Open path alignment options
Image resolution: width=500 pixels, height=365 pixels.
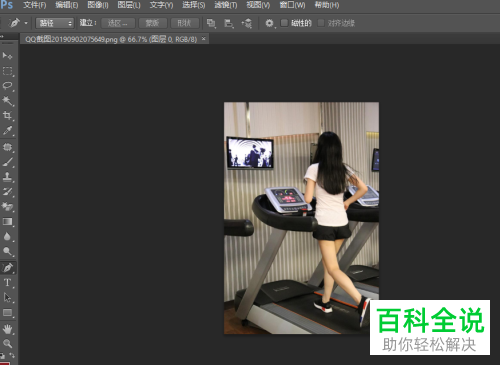[229, 23]
